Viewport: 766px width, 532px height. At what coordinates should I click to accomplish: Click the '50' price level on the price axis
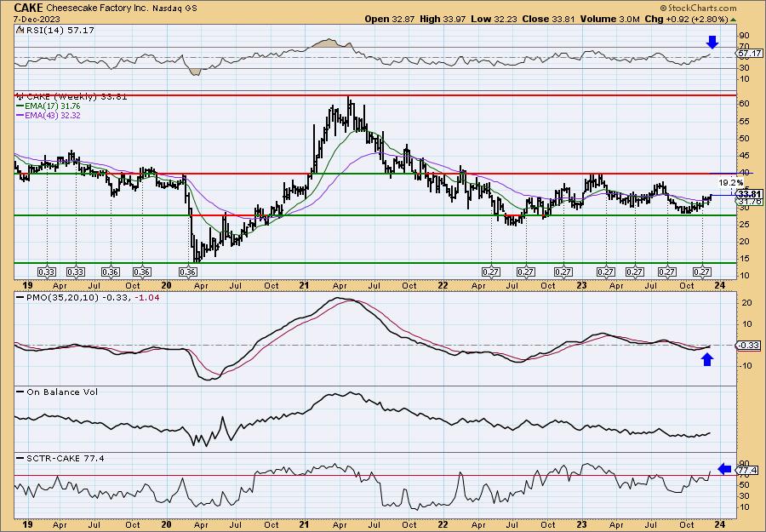745,138
